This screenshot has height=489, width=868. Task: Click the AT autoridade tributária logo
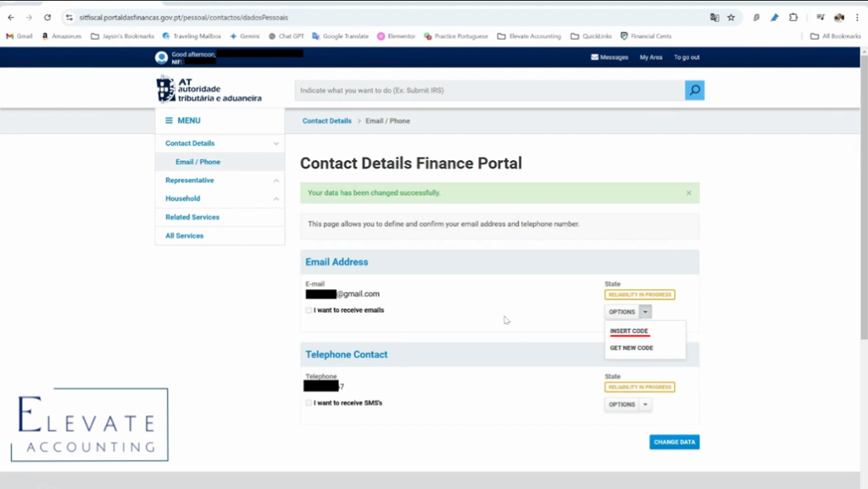209,90
